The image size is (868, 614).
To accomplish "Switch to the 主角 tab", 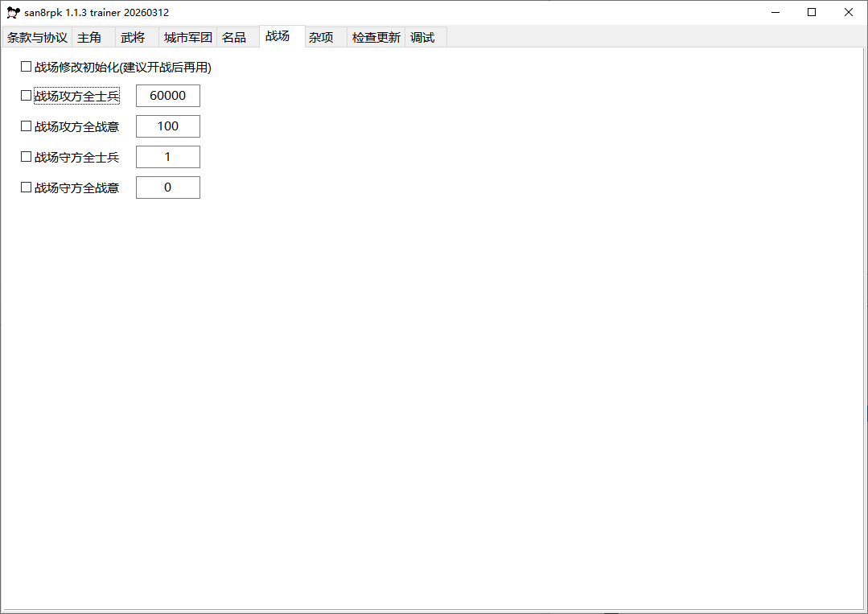I will (x=89, y=37).
